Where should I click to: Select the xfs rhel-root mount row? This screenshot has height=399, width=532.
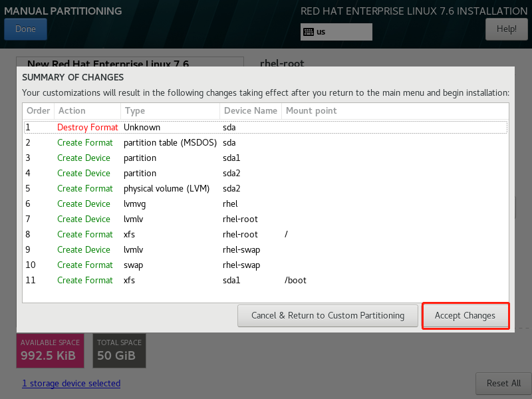point(265,234)
